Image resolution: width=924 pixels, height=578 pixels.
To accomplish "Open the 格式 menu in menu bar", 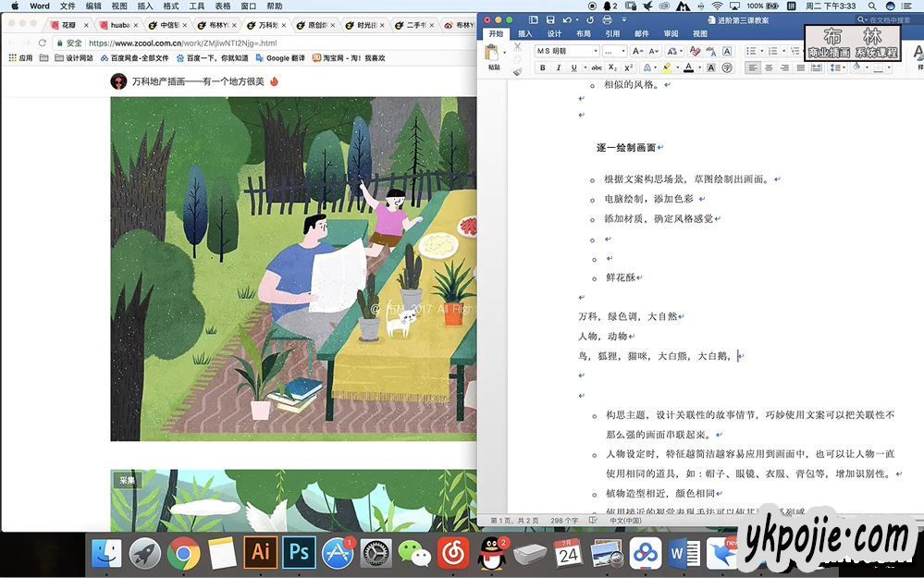I will [170, 6].
